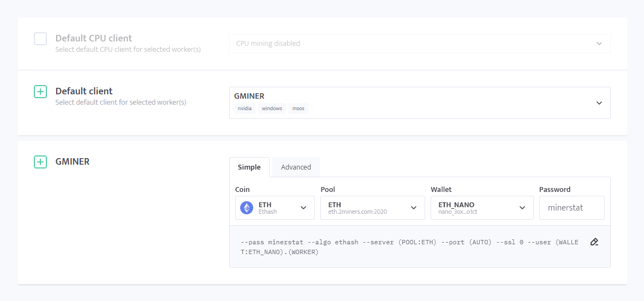Click the green plus beside GMINER section
Viewport: 644px width, 301px height.
click(x=40, y=162)
